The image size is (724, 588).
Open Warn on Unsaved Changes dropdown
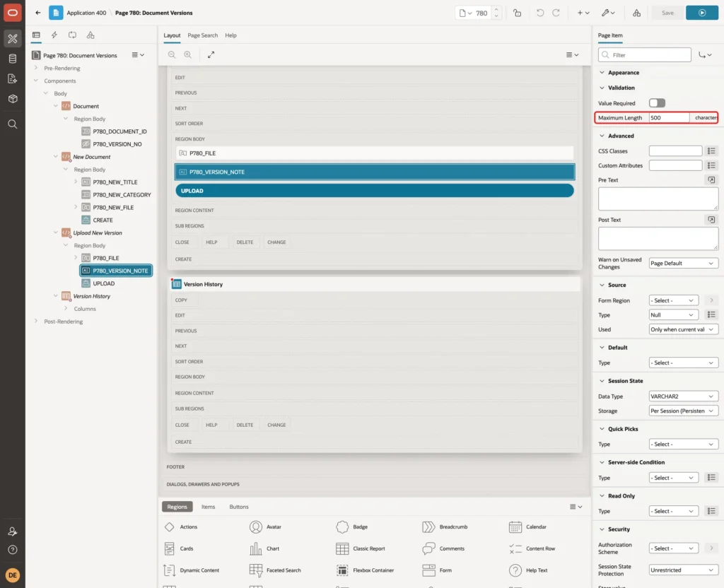click(683, 263)
